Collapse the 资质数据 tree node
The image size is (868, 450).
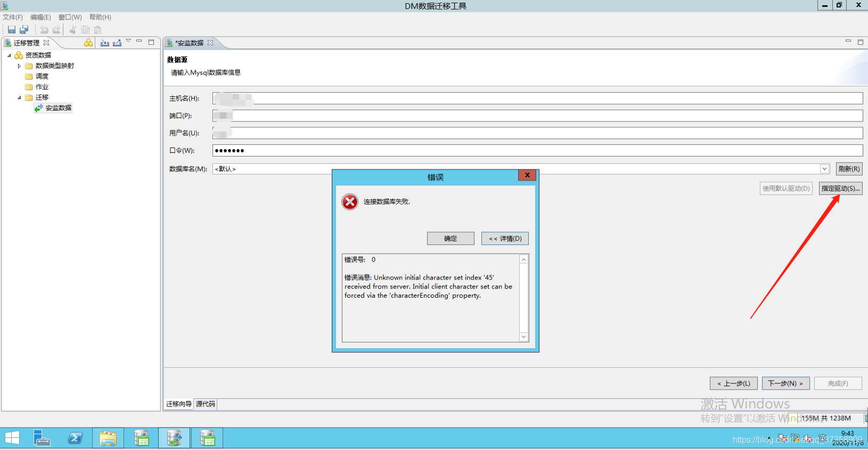(9, 55)
